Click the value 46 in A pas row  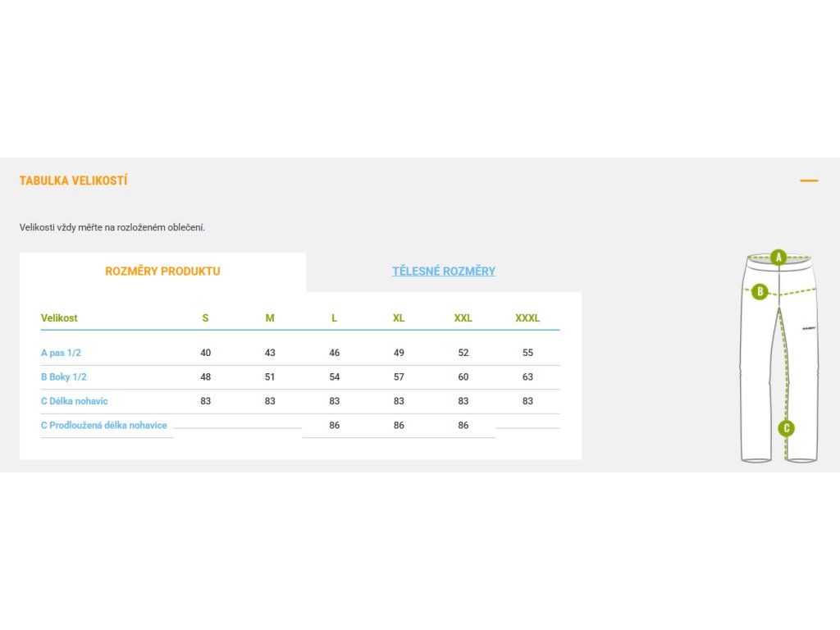[335, 353]
